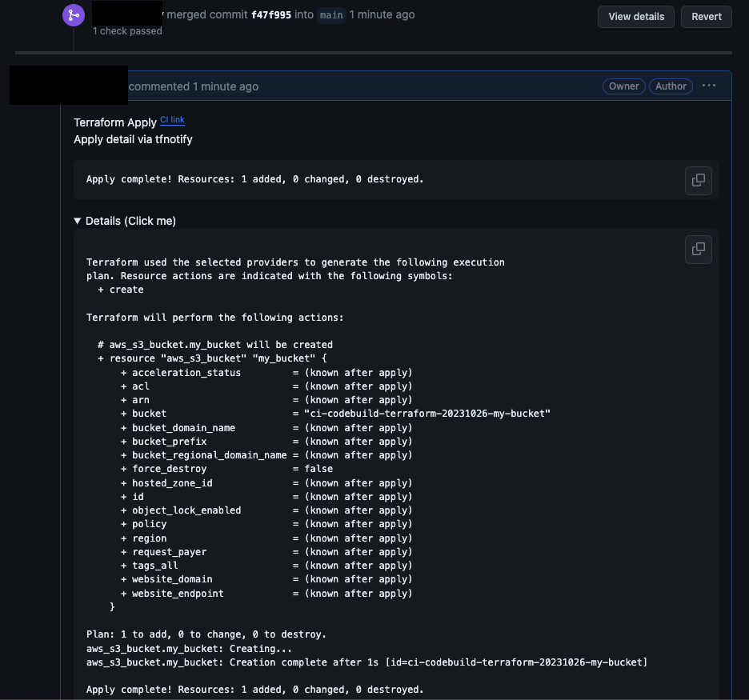Click the resource "aws_s3_bucket" "my_bucket" line
749x700 pixels.
coord(212,358)
